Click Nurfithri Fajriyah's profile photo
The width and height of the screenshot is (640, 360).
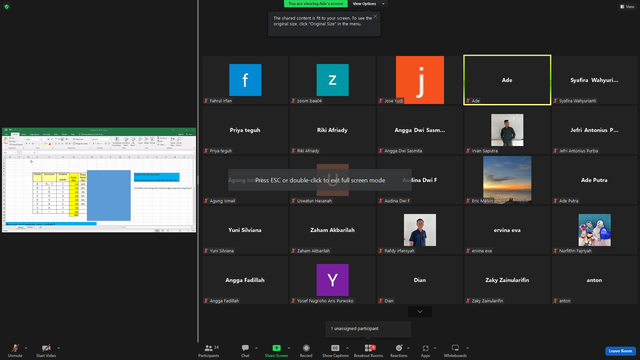coord(594,230)
